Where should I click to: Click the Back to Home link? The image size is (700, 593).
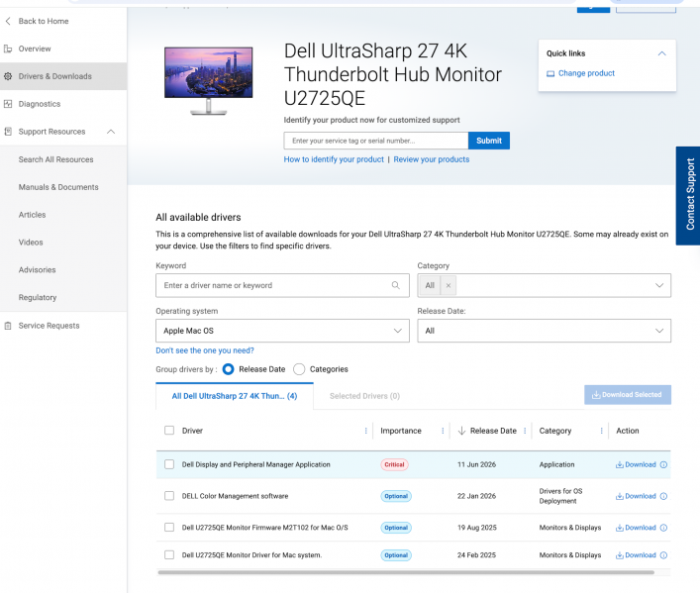click(44, 21)
